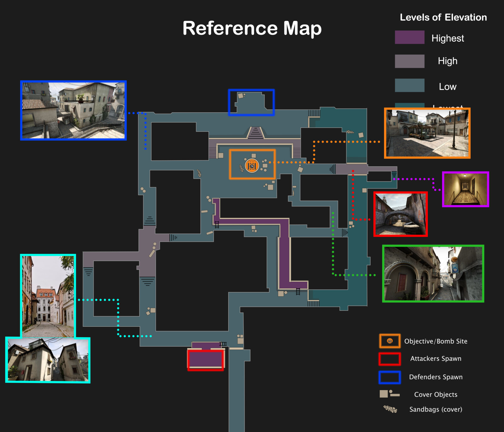Click the "Highest" legend label
This screenshot has height=432, width=504.
[448, 38]
